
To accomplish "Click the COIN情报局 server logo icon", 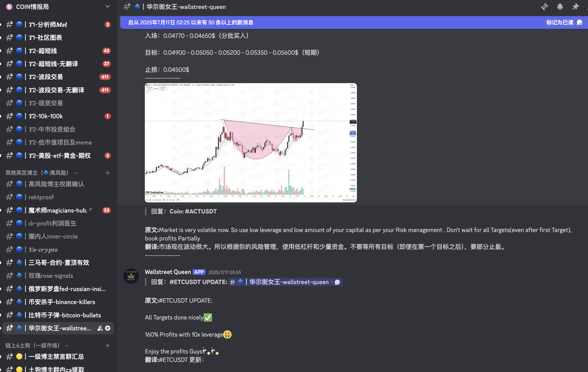I will [9, 7].
